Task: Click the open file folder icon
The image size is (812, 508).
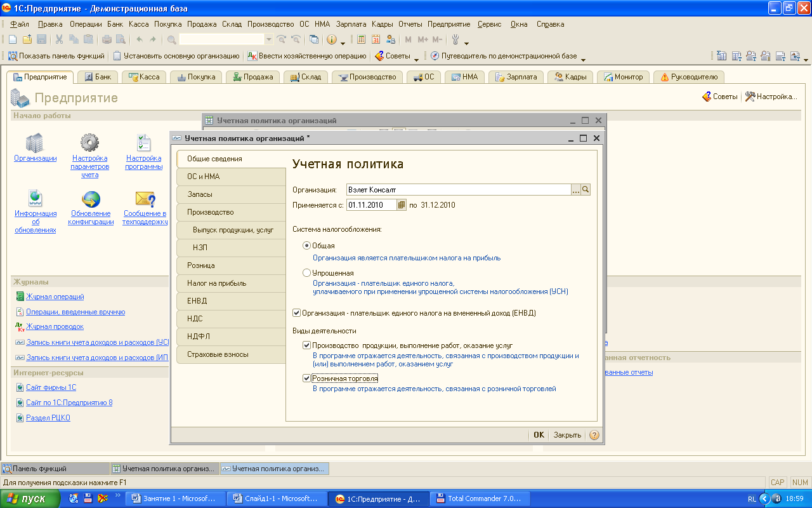Action: [x=27, y=39]
